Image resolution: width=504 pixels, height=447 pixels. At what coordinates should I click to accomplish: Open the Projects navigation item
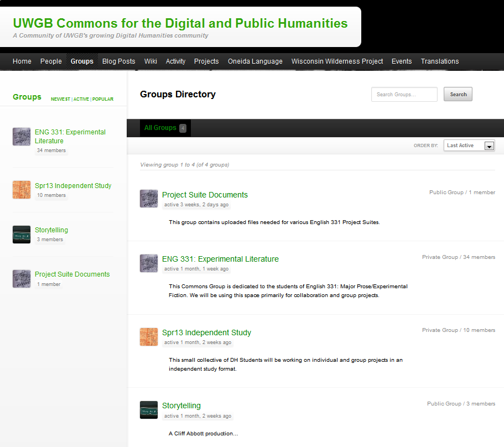tap(206, 61)
